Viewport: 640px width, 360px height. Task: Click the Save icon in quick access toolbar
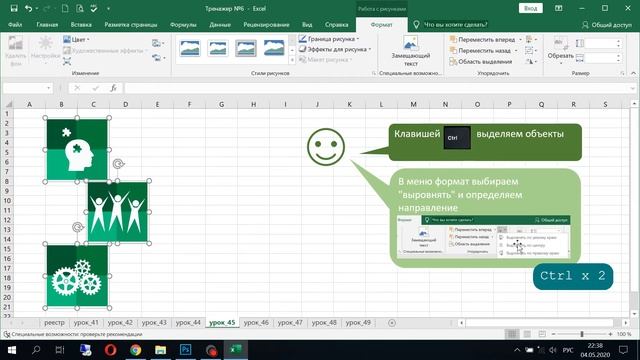pyautogui.click(x=14, y=8)
